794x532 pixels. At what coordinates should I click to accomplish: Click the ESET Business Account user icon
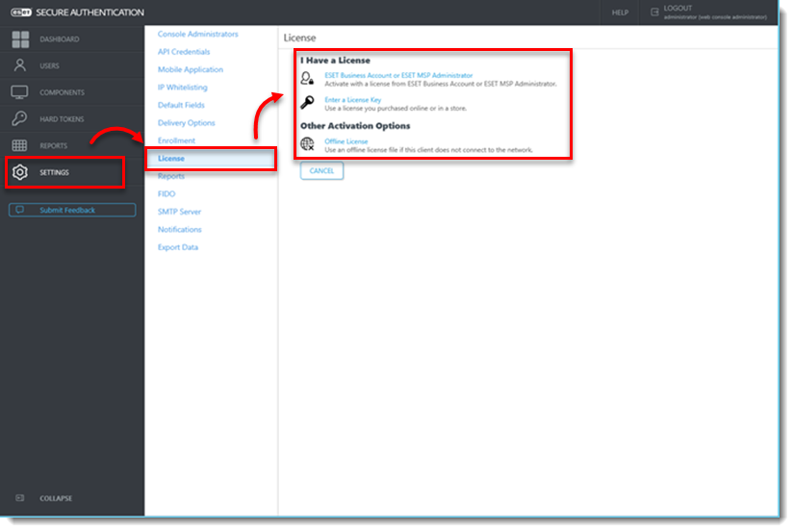point(307,79)
